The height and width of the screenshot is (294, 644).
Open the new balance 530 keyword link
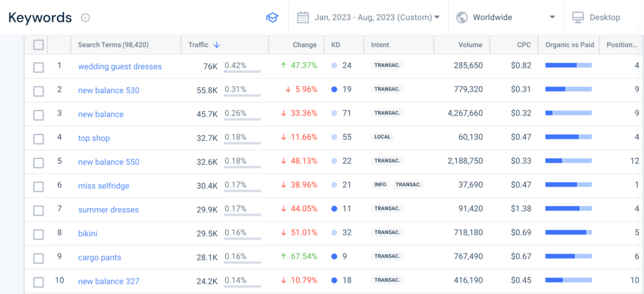coord(109,90)
